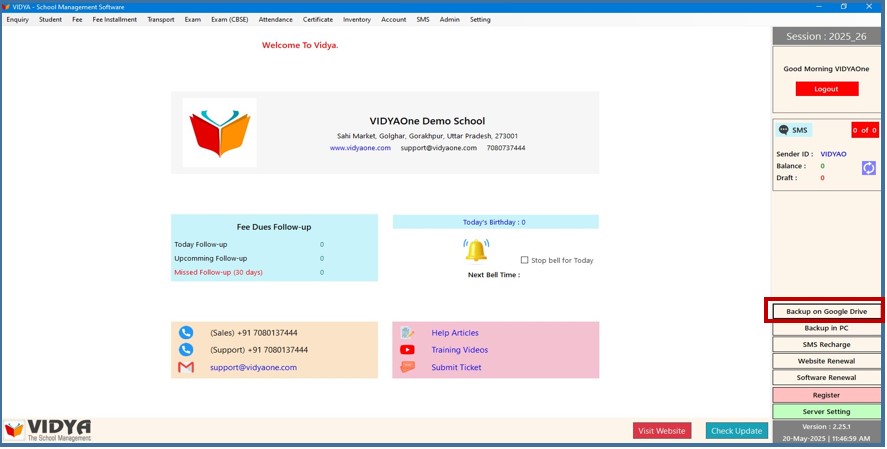Click the school phone 7080737444
The image size is (887, 449).
tap(506, 148)
